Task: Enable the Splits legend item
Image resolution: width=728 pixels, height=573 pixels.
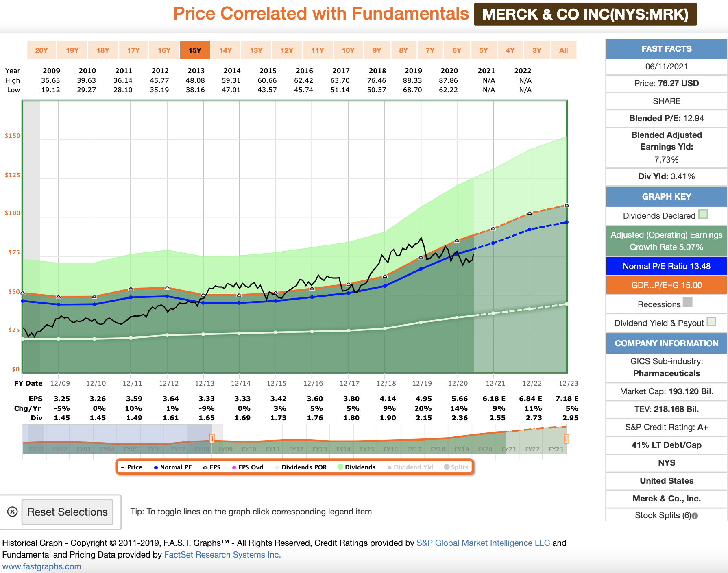Action: coord(456,467)
